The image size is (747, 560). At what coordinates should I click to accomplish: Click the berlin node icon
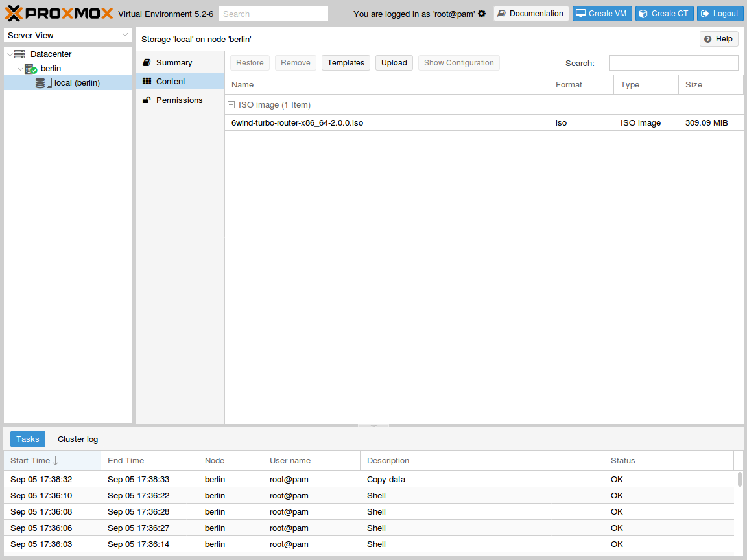point(30,69)
